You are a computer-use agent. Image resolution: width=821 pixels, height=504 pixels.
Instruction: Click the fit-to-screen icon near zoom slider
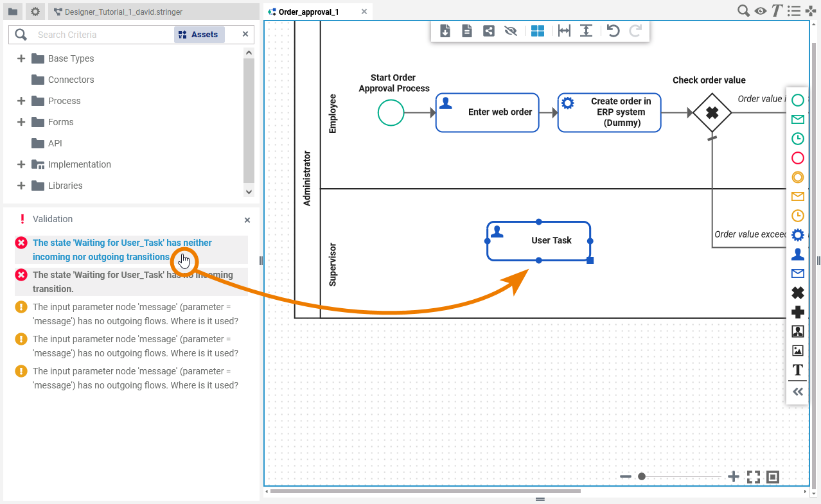(x=753, y=476)
